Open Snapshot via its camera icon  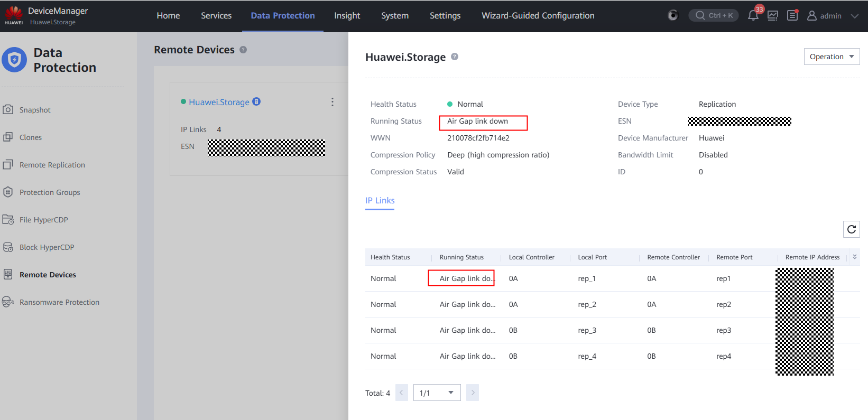(x=8, y=109)
